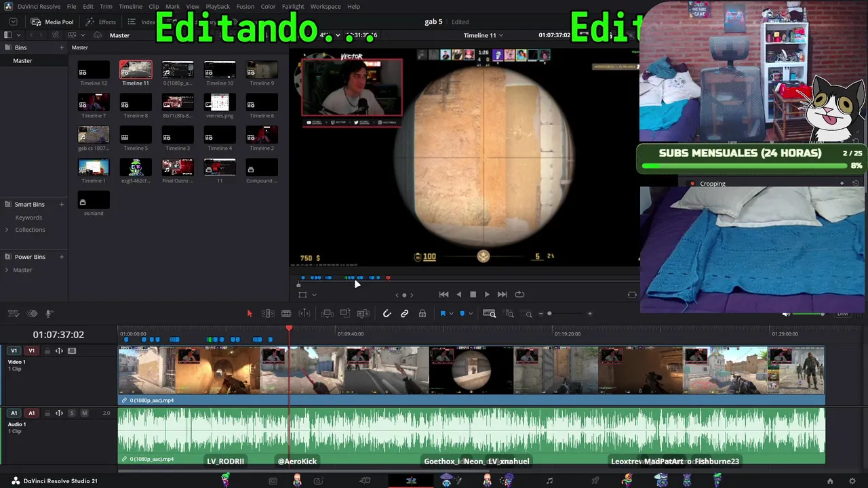Mute the Audio 1 track

pos(84,413)
